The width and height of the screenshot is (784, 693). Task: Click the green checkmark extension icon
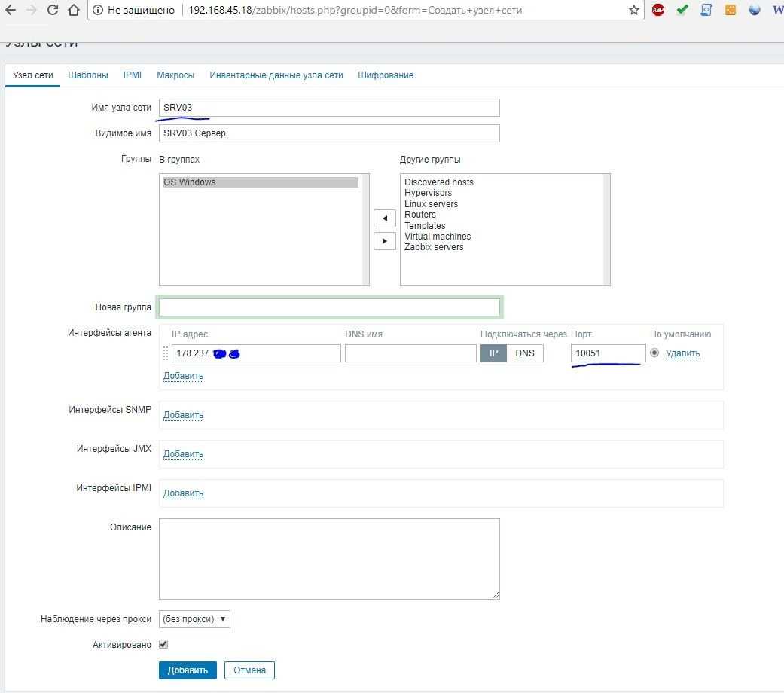682,11
